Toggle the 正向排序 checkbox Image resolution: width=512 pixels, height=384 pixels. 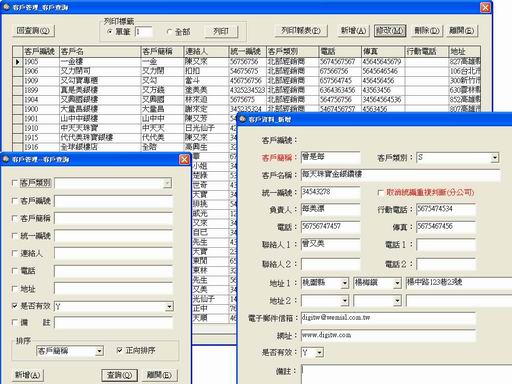click(x=120, y=350)
